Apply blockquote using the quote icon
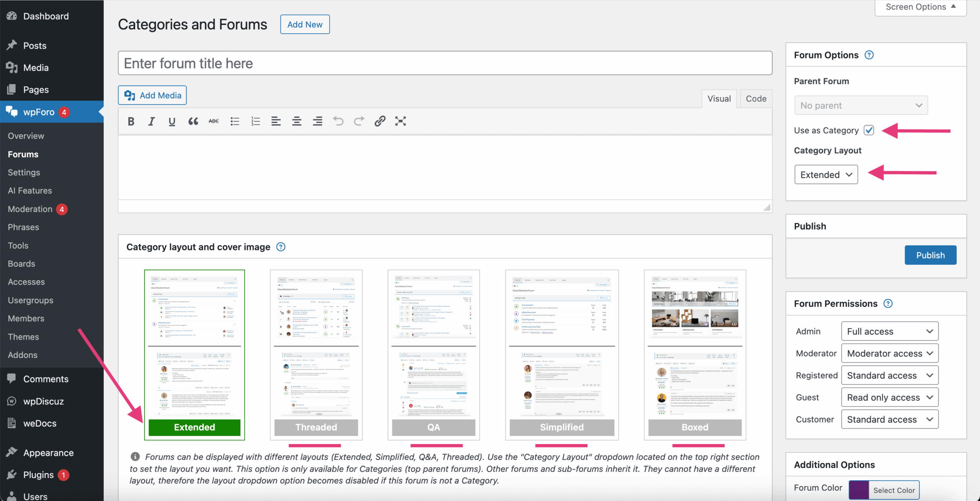The height and width of the screenshot is (501, 980). click(193, 122)
